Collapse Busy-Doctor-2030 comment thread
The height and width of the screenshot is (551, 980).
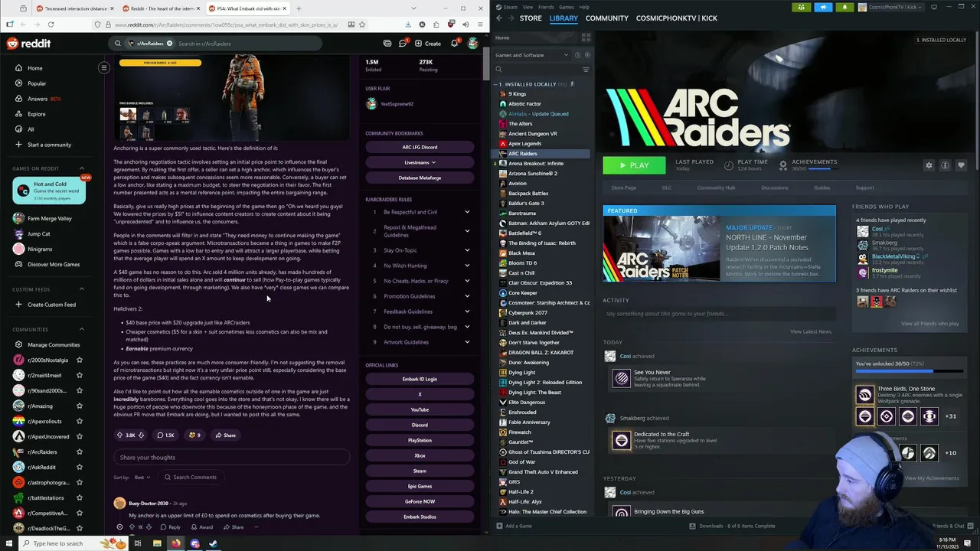tap(119, 527)
